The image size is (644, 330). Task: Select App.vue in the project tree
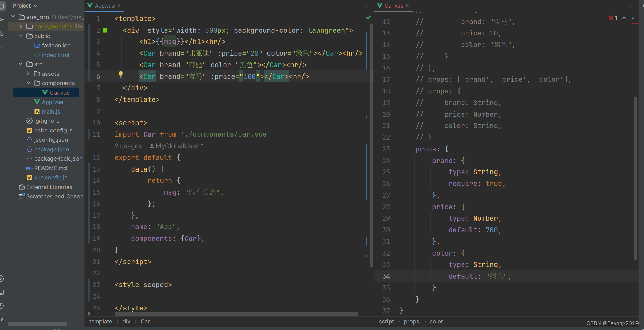tap(49, 102)
